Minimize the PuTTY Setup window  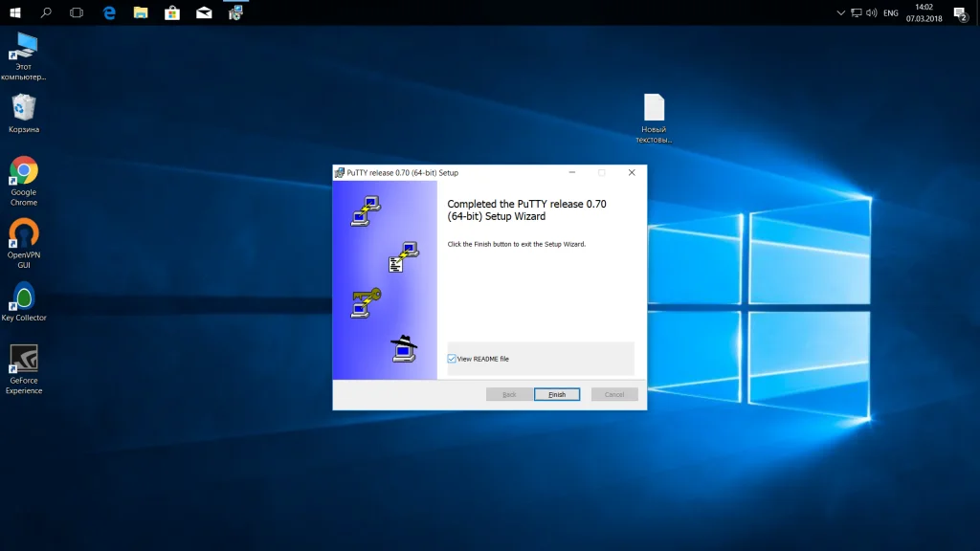(571, 173)
